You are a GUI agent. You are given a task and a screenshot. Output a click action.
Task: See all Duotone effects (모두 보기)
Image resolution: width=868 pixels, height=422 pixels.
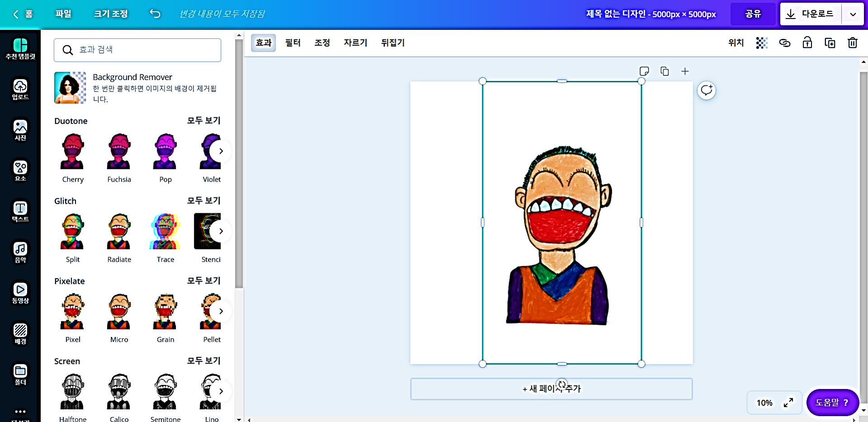click(x=204, y=121)
